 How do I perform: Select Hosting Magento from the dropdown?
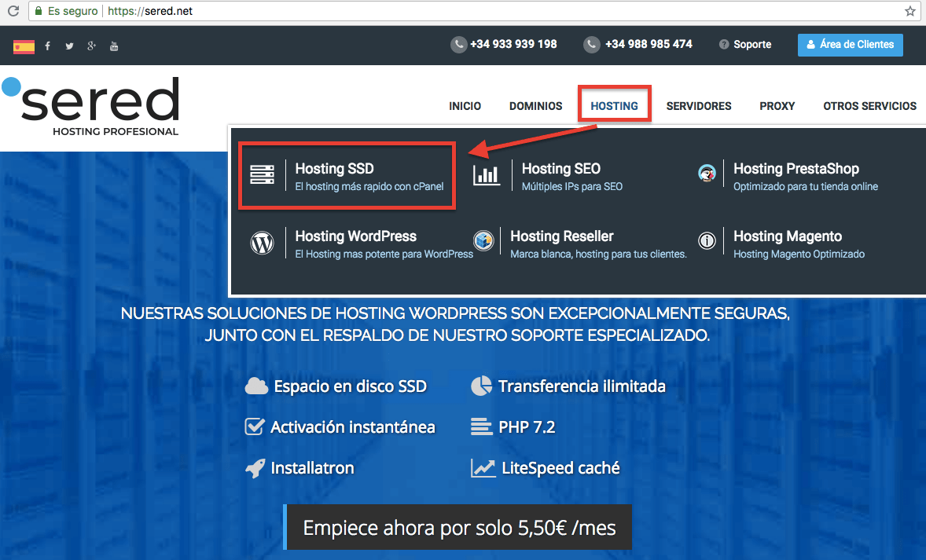788,236
